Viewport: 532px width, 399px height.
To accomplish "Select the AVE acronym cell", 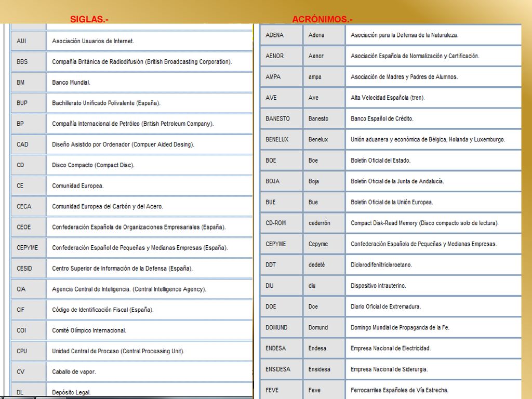I will pos(281,98).
